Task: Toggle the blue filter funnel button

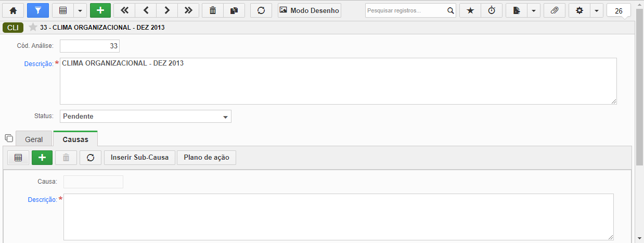Action: [x=38, y=10]
